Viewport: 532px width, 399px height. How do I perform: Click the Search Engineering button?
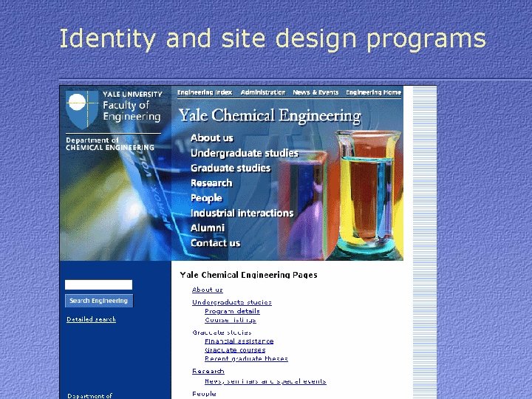click(99, 301)
